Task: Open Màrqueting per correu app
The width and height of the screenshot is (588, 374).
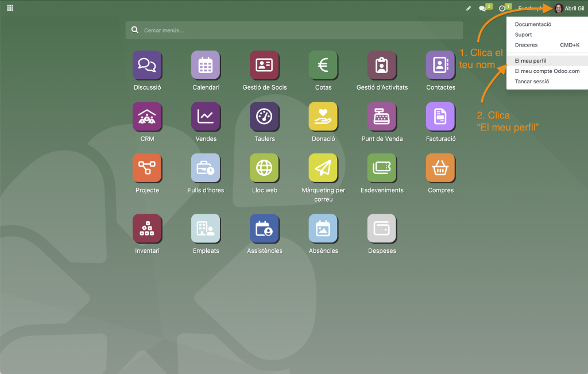Action: pyautogui.click(x=323, y=168)
